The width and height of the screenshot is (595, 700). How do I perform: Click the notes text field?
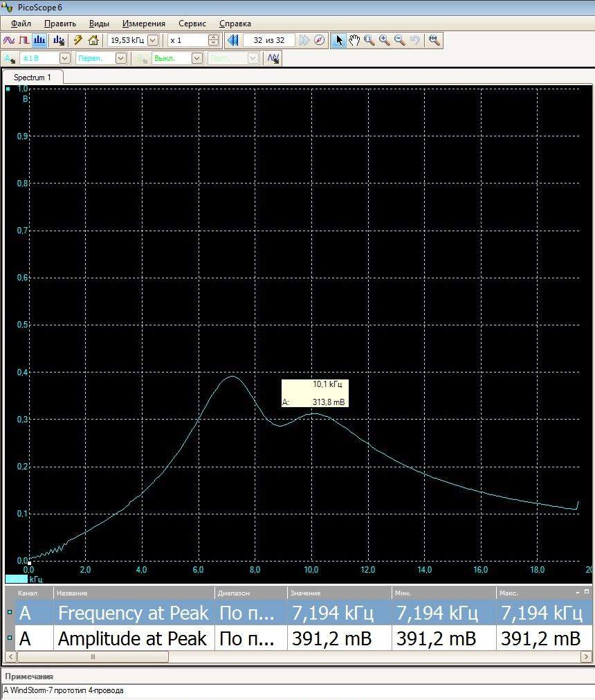click(x=297, y=690)
